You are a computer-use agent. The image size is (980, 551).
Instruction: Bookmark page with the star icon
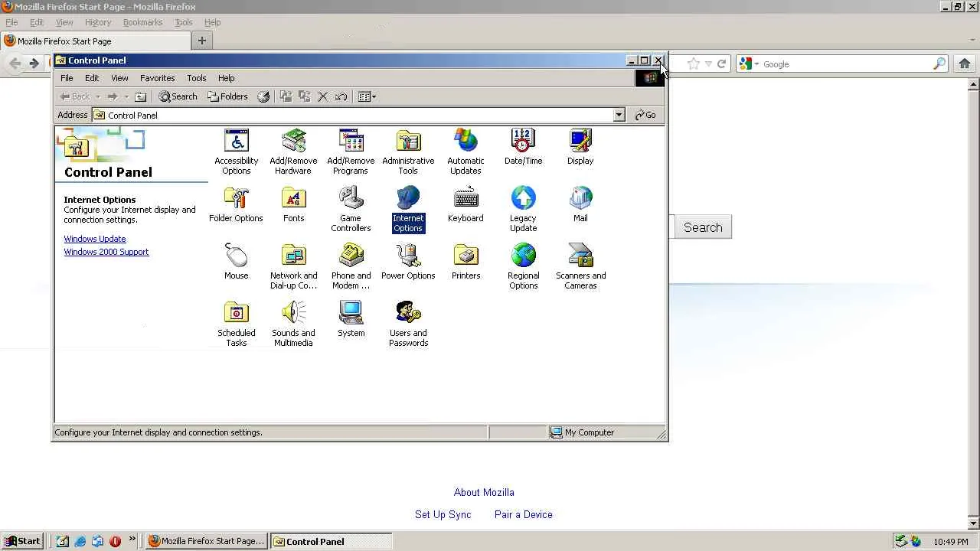point(694,64)
